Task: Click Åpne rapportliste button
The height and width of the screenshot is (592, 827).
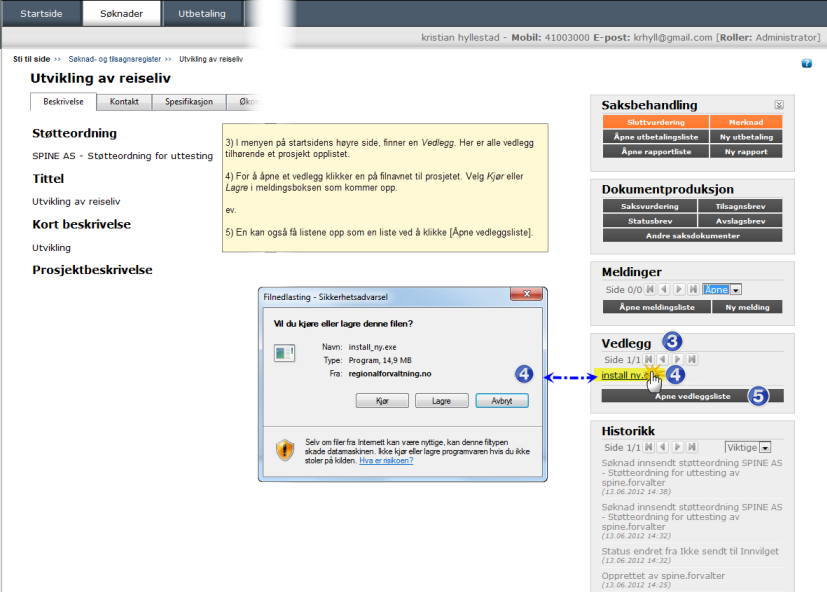Action: tap(656, 151)
